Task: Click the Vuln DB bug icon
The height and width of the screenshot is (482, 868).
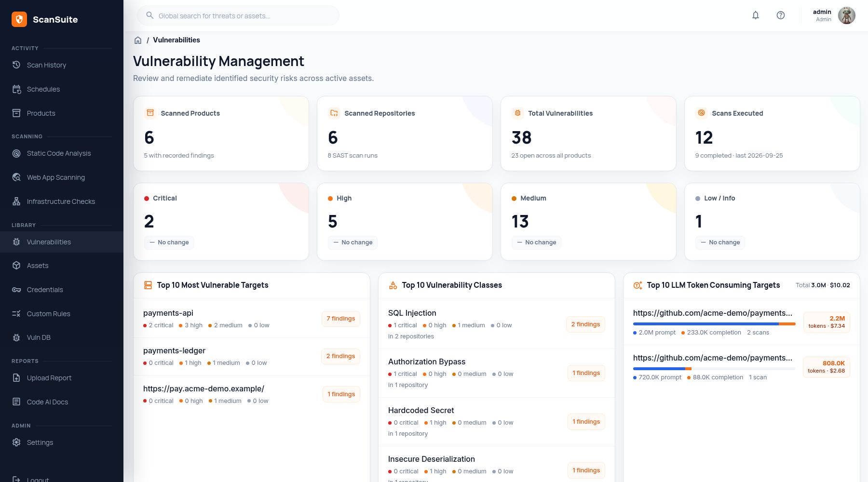Action: pos(16,337)
